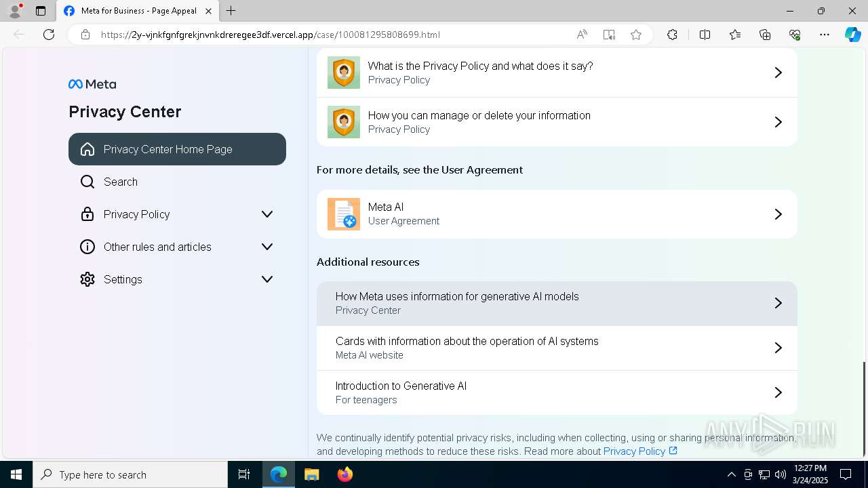Screen dimensions: 868x488
Task: Click arrow on How you can manage information row
Action: tap(778, 122)
